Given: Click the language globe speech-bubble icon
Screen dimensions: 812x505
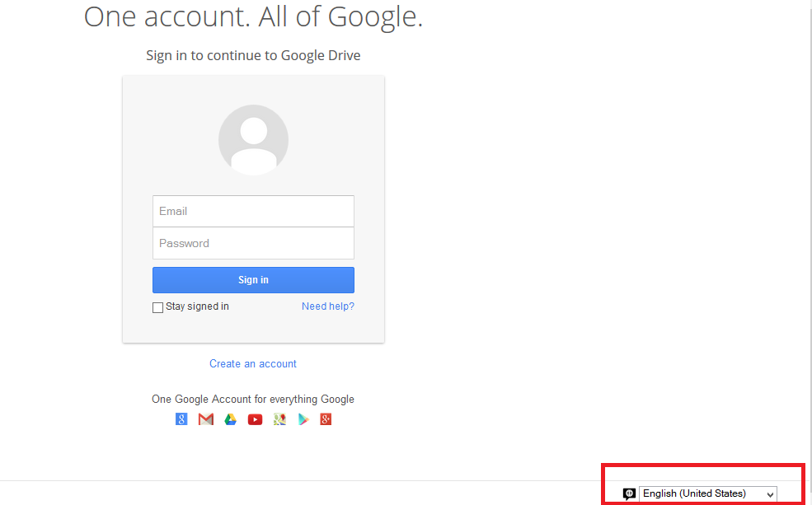Looking at the screenshot, I should (629, 493).
